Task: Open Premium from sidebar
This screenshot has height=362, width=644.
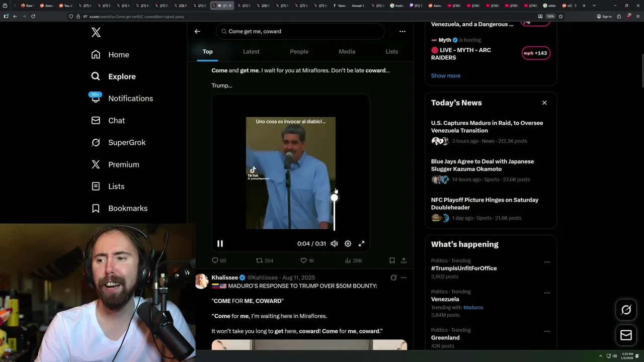Action: click(x=115, y=164)
